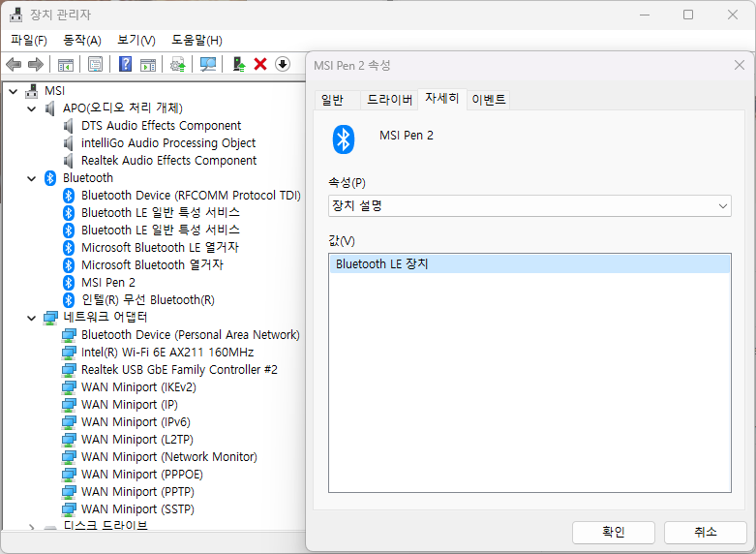Select WAN Miniport (L2TP)
The width and height of the screenshot is (756, 554).
click(x=137, y=439)
